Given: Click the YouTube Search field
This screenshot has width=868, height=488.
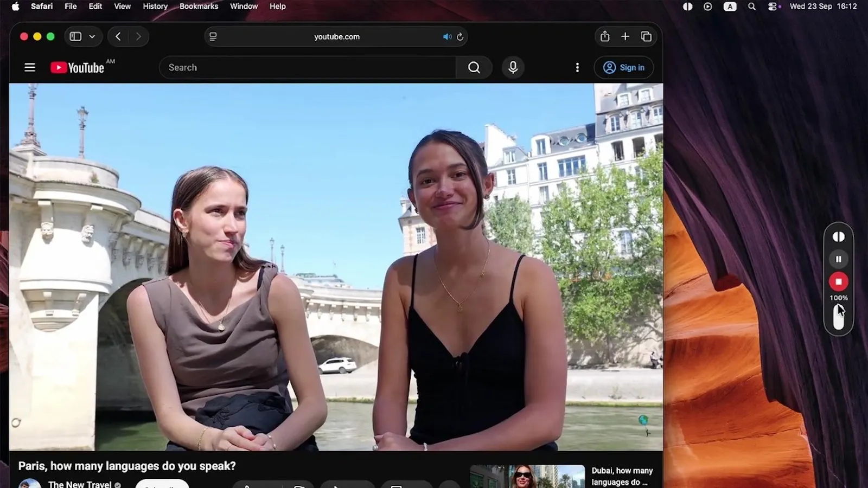Looking at the screenshot, I should (x=308, y=67).
